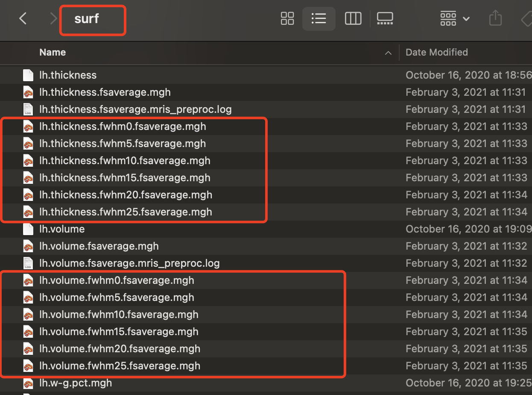
Task: Select file name lh.w-g.pct.mgh
Action: 76,383
